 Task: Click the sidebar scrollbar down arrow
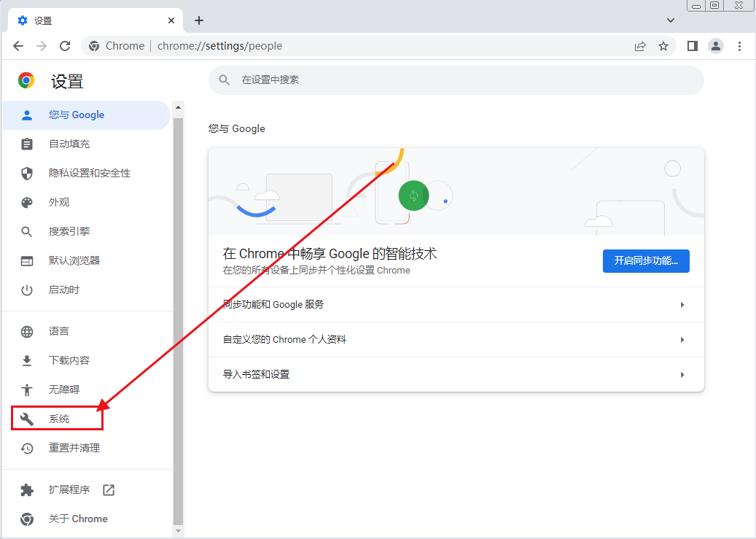(178, 531)
